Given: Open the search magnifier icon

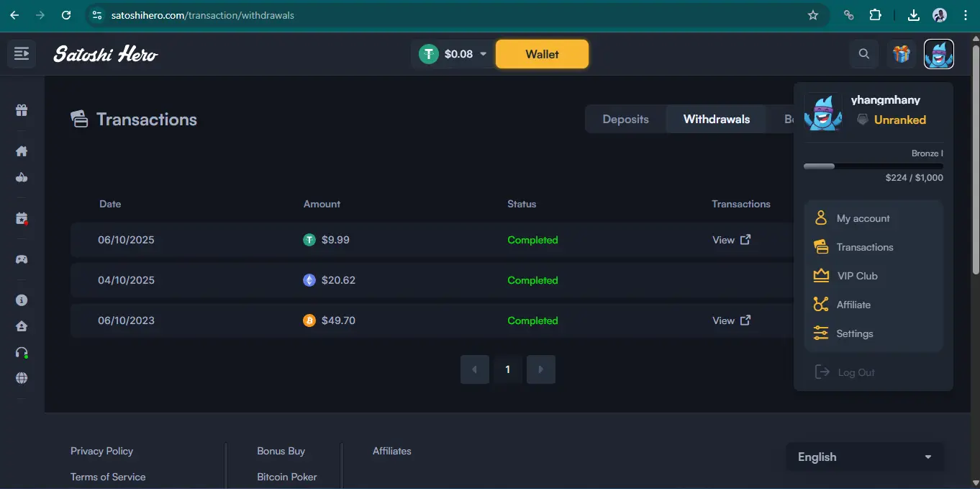Looking at the screenshot, I should tap(864, 54).
